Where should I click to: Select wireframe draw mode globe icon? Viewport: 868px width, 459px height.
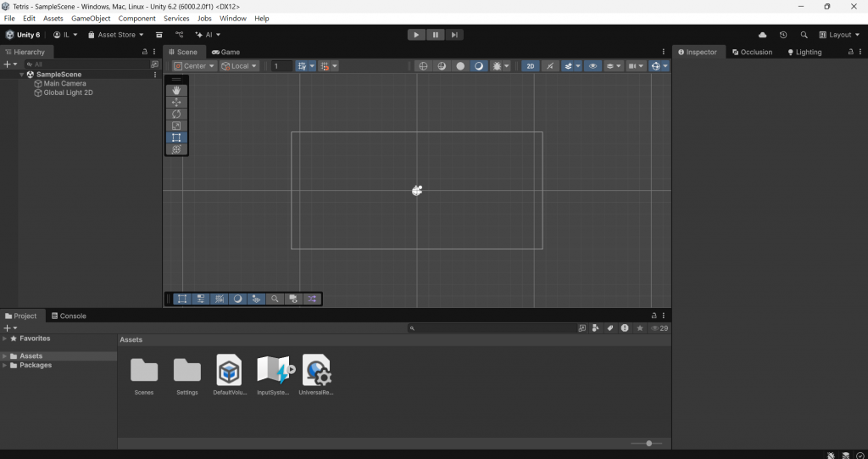(x=424, y=66)
